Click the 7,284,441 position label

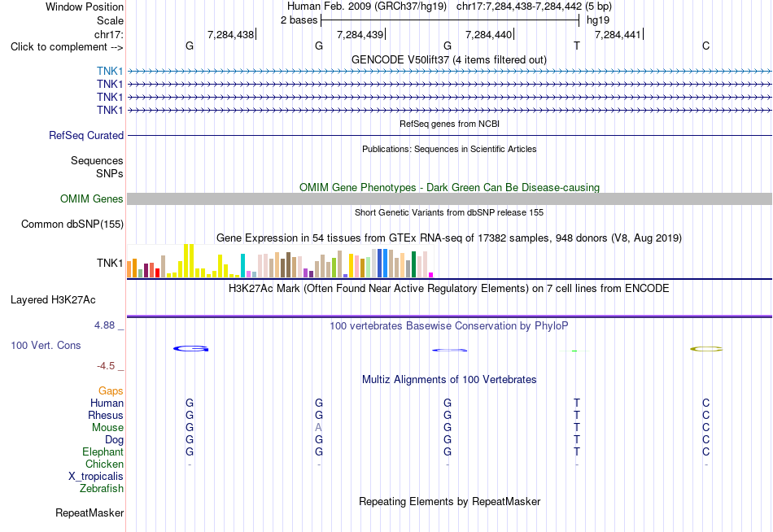(x=618, y=34)
